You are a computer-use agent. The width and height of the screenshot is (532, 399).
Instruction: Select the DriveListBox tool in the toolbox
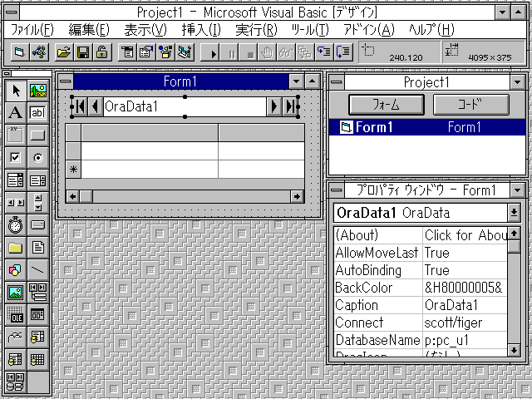38,225
